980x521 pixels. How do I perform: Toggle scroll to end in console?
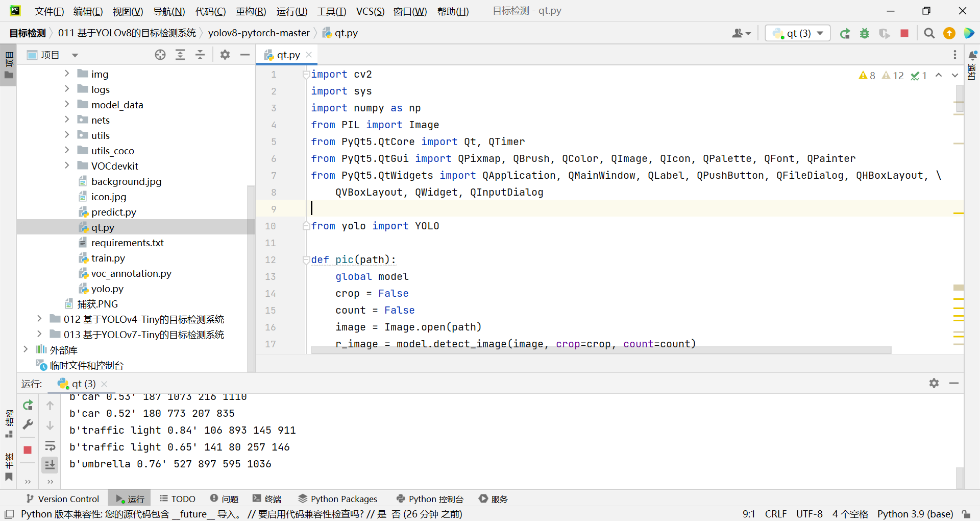coord(50,464)
